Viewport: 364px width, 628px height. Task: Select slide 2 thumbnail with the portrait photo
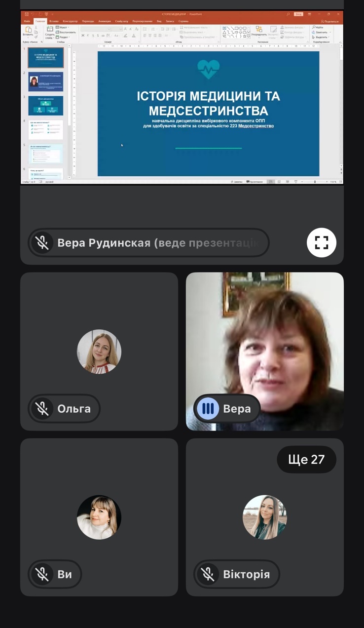tap(46, 81)
